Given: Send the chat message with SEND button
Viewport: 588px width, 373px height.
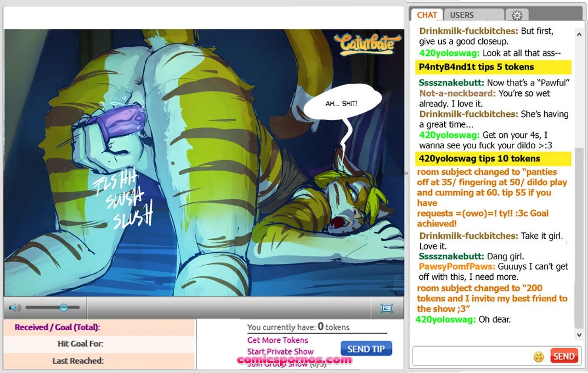Looking at the screenshot, I should click(x=564, y=356).
